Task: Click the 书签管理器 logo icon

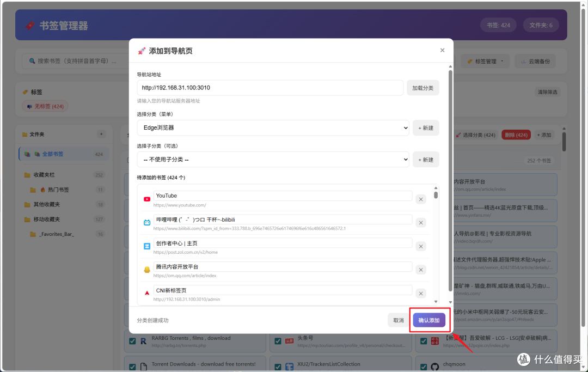Action: (x=29, y=26)
